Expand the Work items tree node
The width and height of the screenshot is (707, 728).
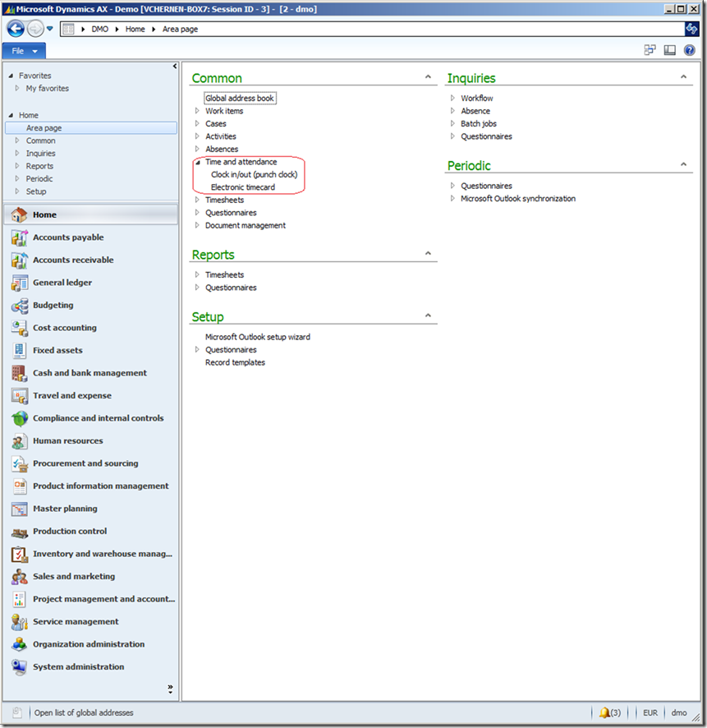(197, 111)
